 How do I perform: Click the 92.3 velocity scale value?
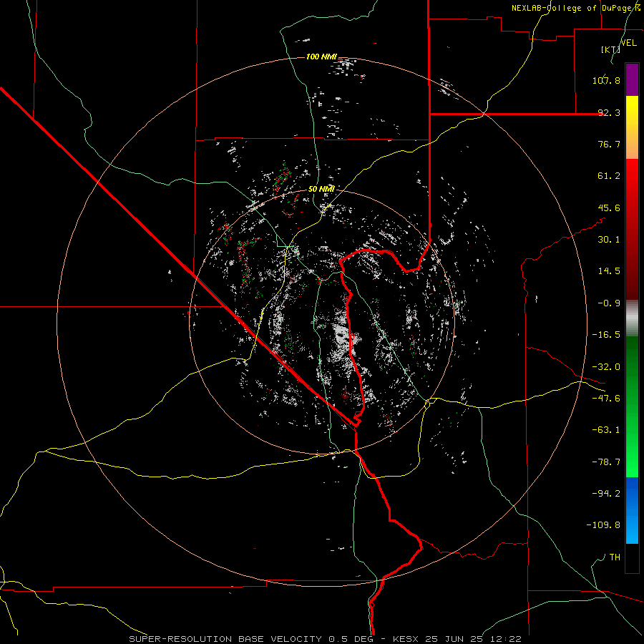tap(609, 112)
